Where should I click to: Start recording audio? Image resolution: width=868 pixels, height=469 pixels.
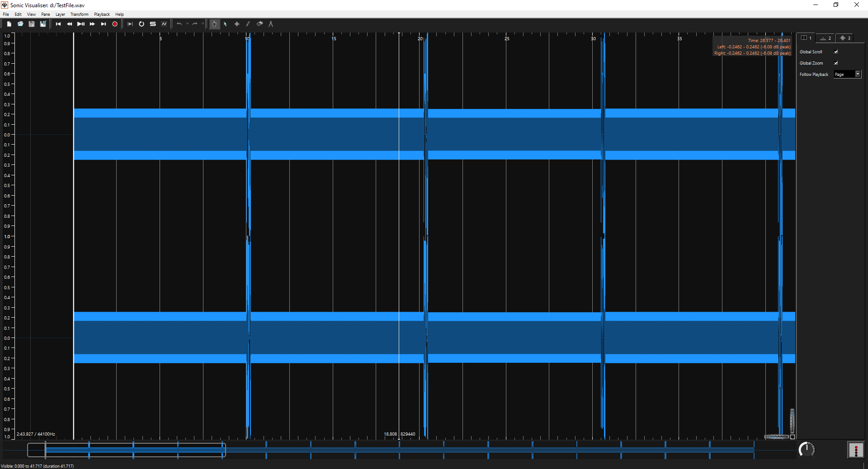[x=114, y=24]
